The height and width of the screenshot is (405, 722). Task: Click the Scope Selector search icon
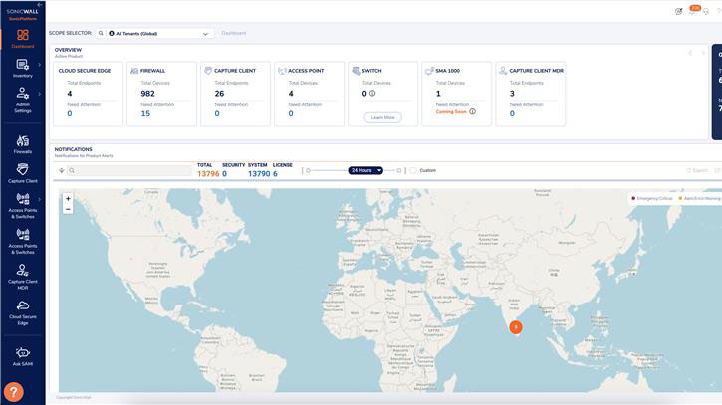point(101,33)
